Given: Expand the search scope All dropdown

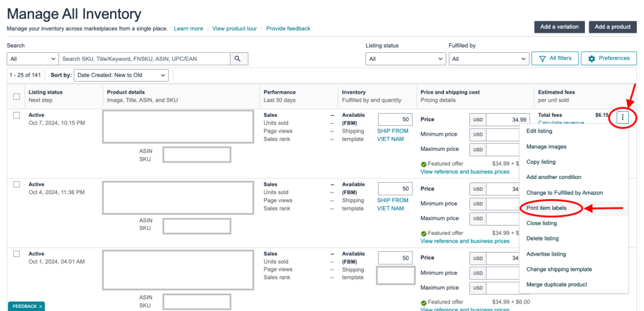Looking at the screenshot, I should coord(31,59).
